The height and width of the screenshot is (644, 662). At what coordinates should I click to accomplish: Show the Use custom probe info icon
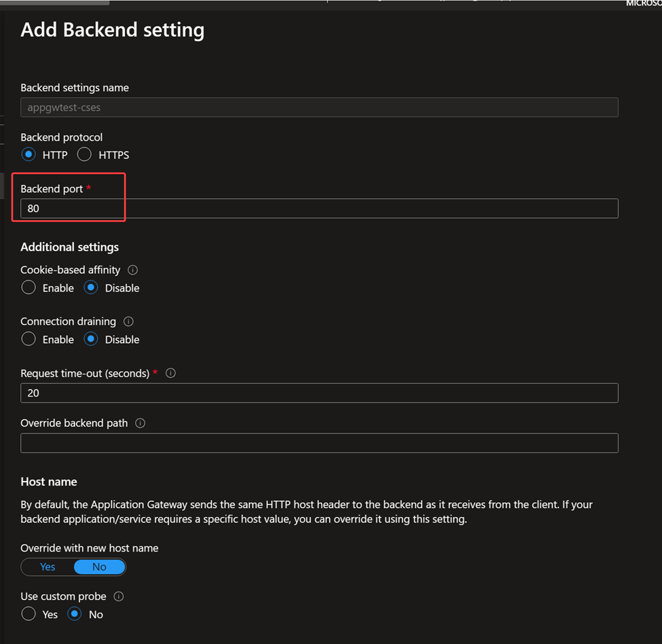tap(119, 596)
